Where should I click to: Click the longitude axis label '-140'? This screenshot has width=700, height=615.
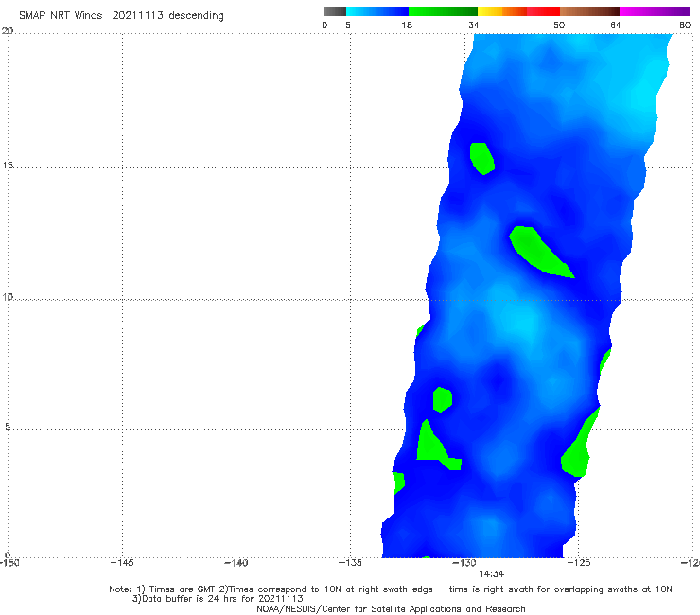(x=236, y=563)
